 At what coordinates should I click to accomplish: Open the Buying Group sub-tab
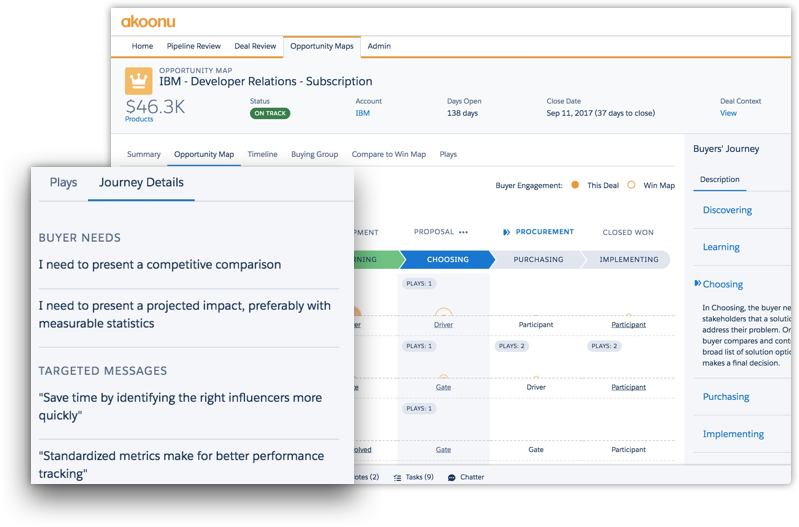point(314,154)
